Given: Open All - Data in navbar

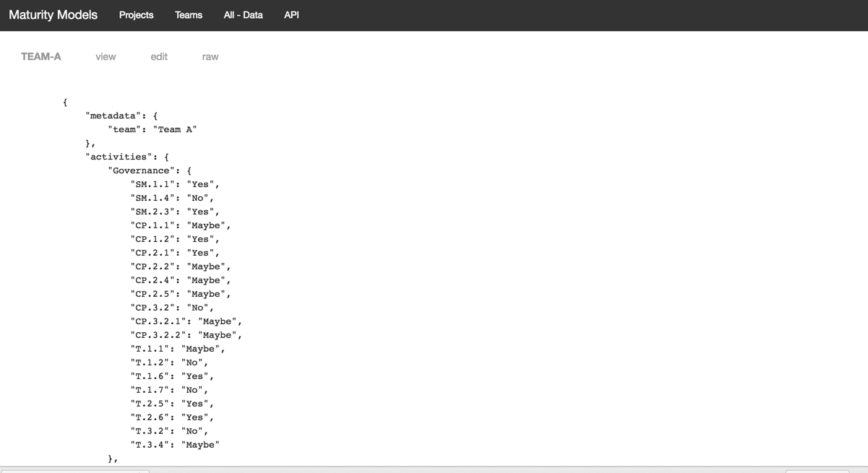Looking at the screenshot, I should coord(243,15).
